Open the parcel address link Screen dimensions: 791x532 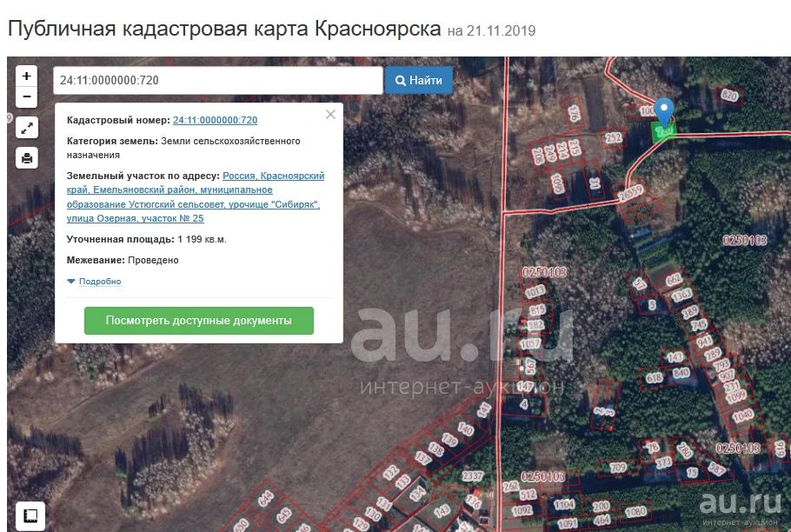coord(196,196)
